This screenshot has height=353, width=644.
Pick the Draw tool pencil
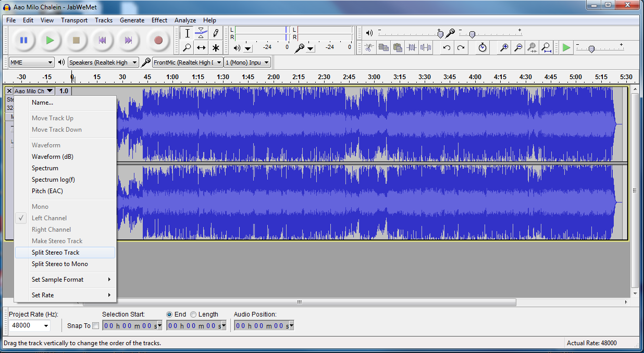coord(216,33)
